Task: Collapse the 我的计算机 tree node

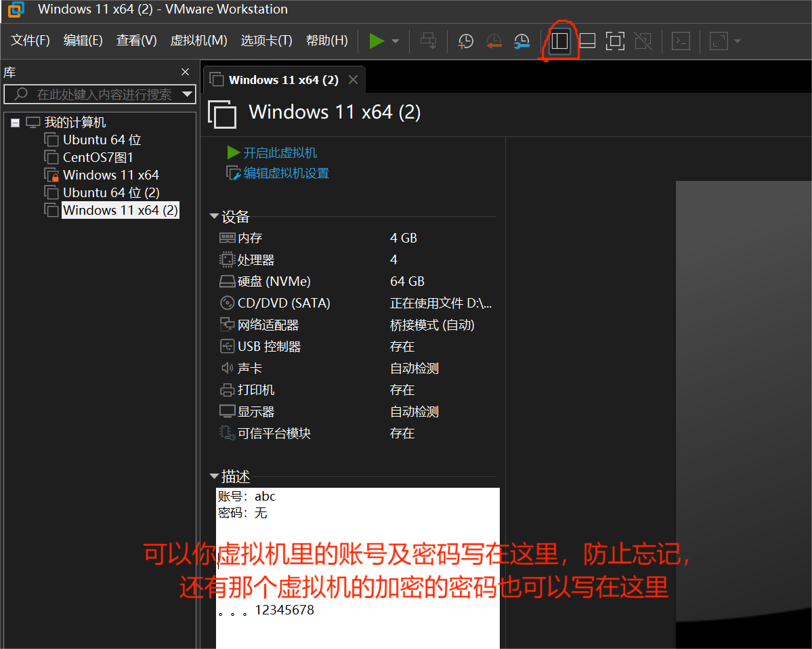Action: (15, 123)
